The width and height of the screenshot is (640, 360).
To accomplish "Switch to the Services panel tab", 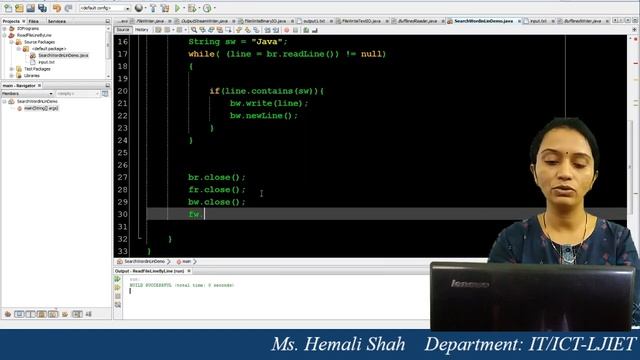I will (x=57, y=21).
